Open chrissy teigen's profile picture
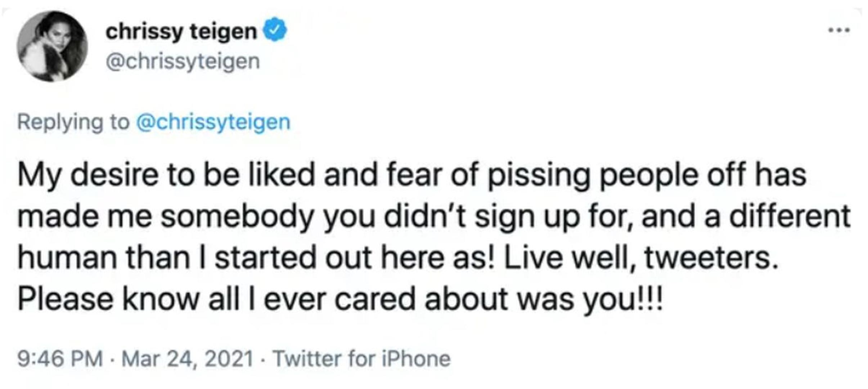Viewport: 868px width, 389px height. (x=52, y=46)
